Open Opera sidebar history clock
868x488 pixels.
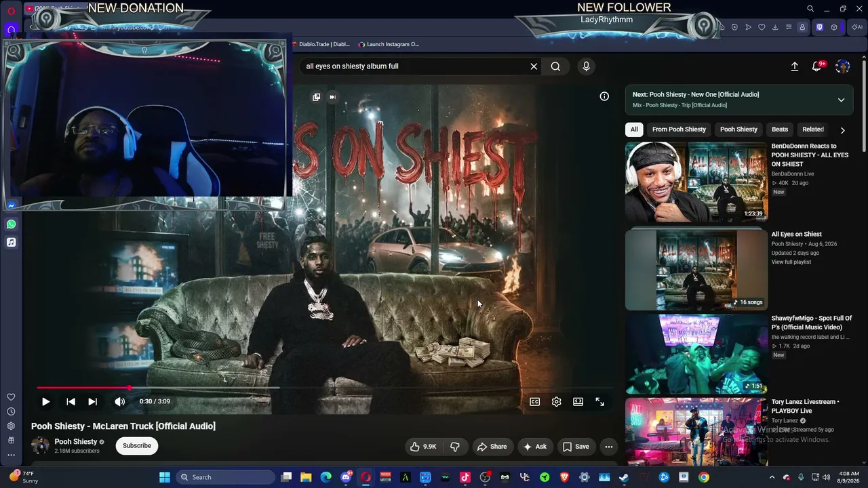click(11, 411)
